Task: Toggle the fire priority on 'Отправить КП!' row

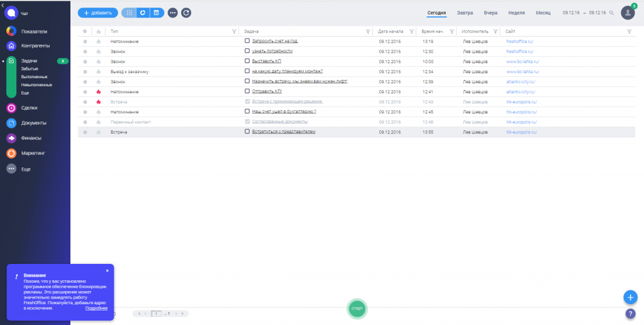Action: point(98,92)
